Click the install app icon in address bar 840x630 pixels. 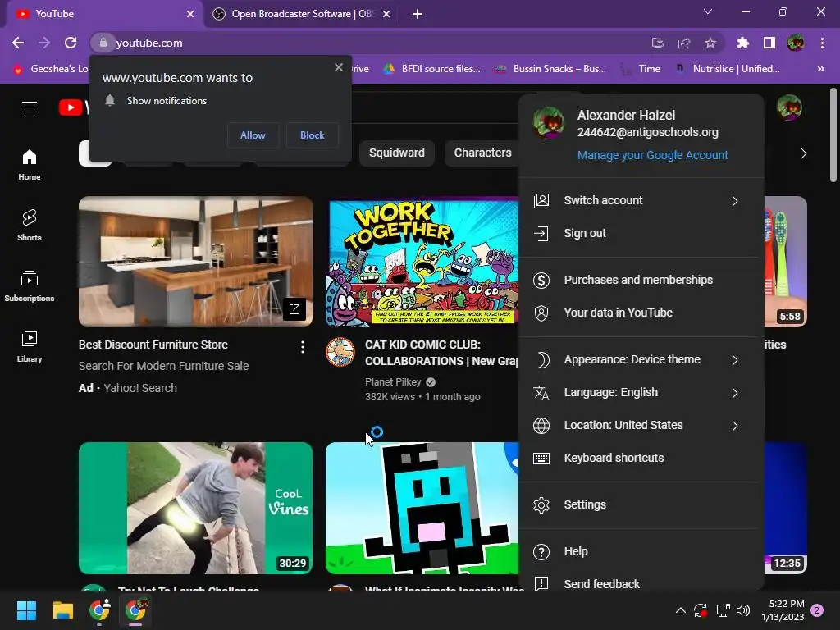657,43
